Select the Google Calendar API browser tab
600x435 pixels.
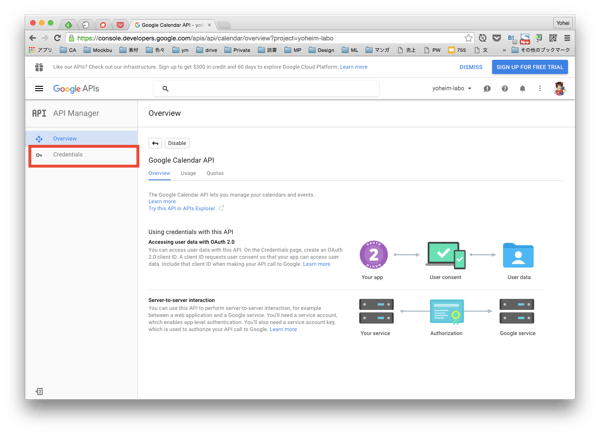click(172, 25)
